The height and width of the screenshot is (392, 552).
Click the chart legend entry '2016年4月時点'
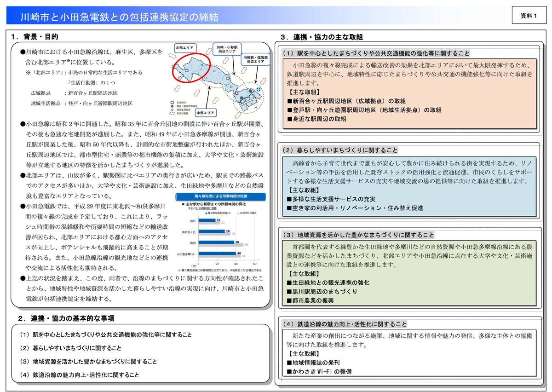[x=247, y=213]
